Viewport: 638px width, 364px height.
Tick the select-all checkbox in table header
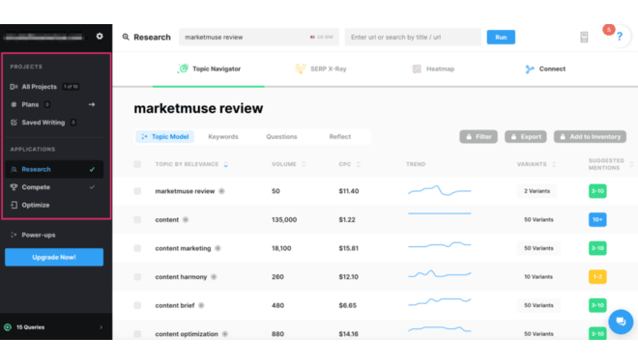137,164
